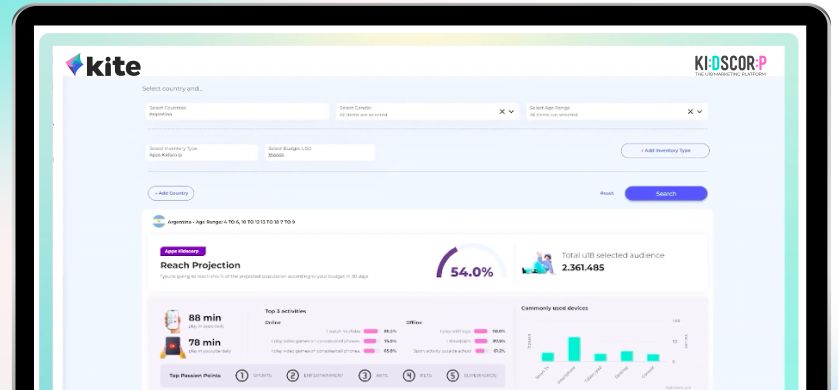Viewport: 838px width, 390px height.
Task: Click the Add Inventory Type button
Action: (665, 151)
